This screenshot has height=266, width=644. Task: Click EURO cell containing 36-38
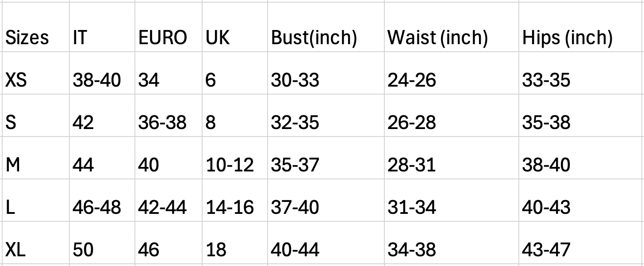pyautogui.click(x=169, y=115)
